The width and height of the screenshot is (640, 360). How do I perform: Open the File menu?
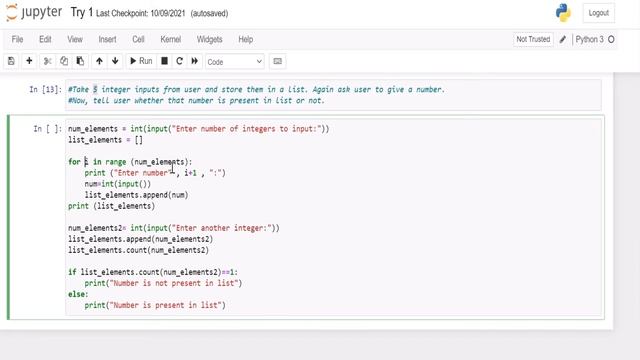coord(17,39)
